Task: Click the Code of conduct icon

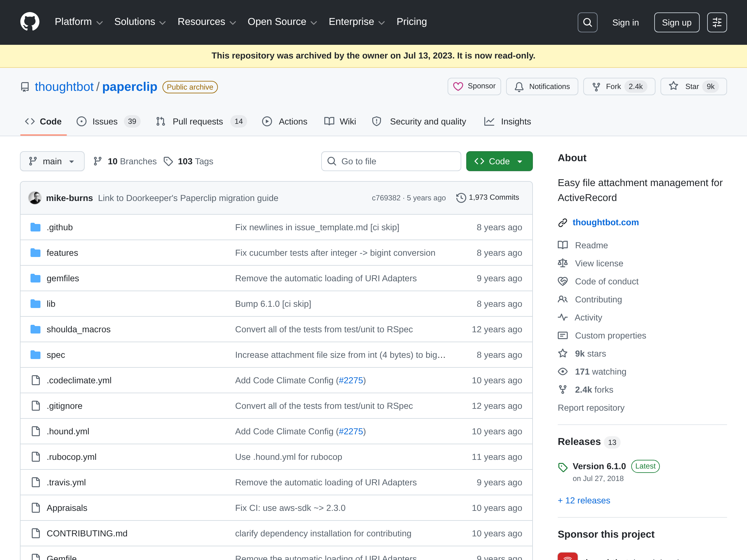Action: click(563, 281)
